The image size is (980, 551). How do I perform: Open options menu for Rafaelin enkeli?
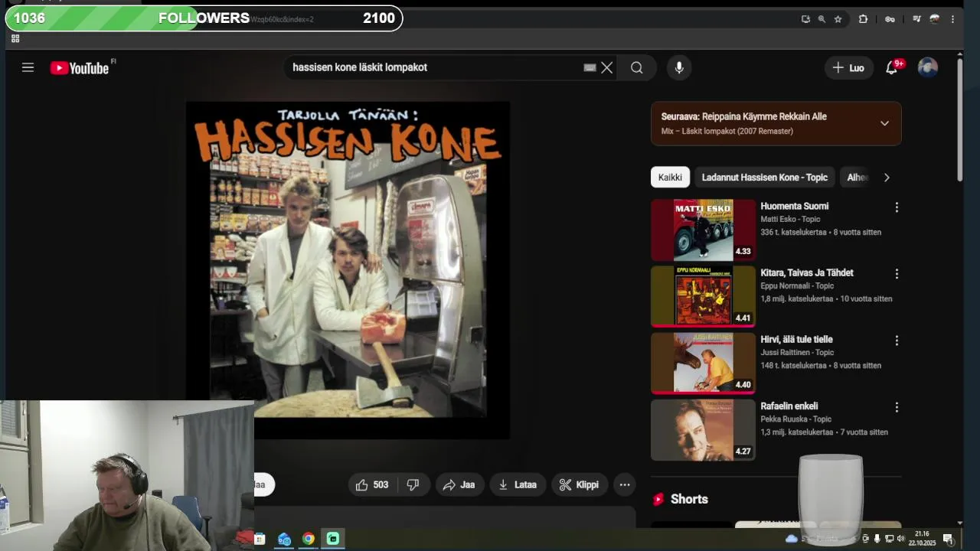[x=897, y=407]
